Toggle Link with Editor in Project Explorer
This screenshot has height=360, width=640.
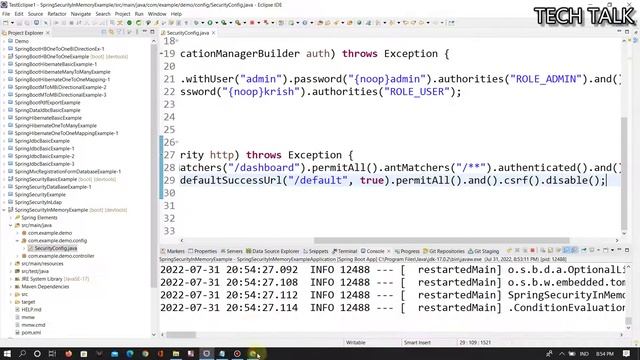pos(111,32)
